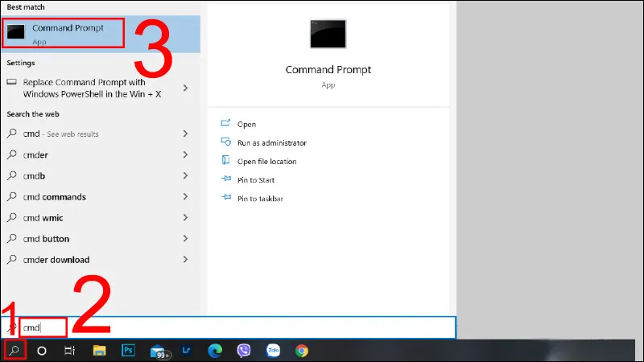
Task: Open Task View from the taskbar
Action: (x=70, y=351)
